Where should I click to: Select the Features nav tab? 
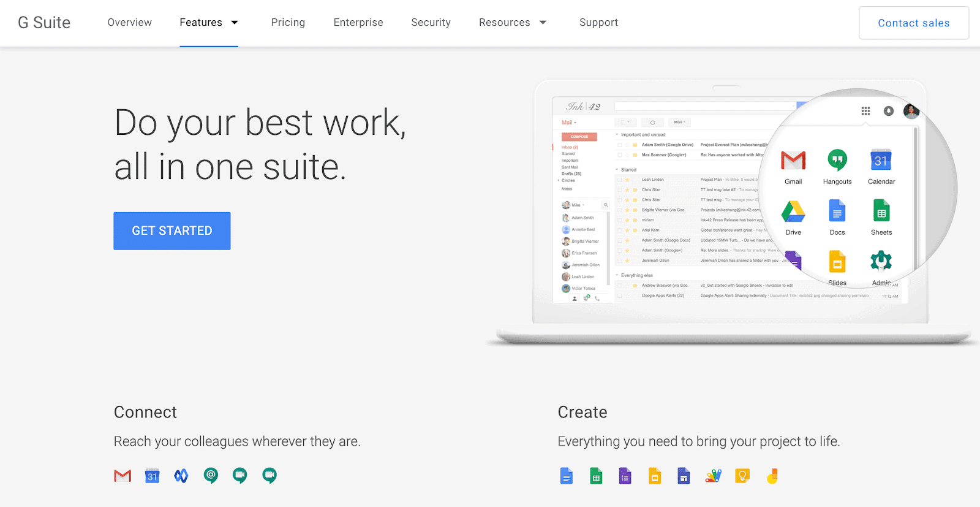[201, 23]
